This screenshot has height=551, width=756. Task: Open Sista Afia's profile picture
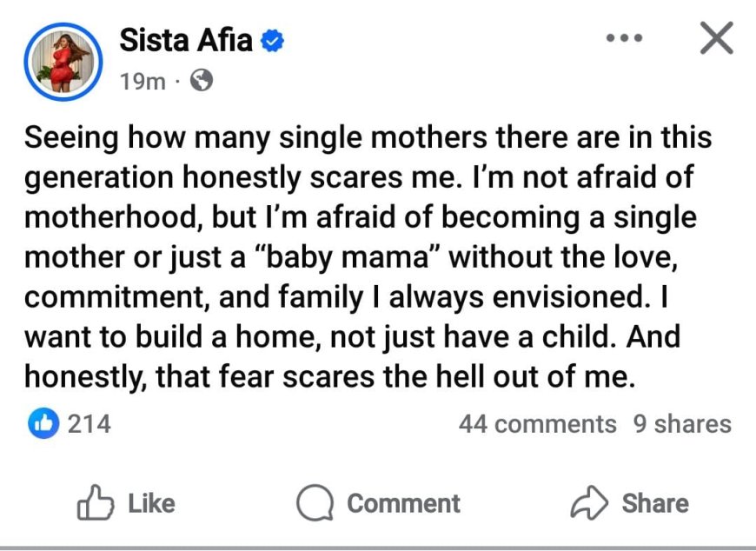click(63, 62)
